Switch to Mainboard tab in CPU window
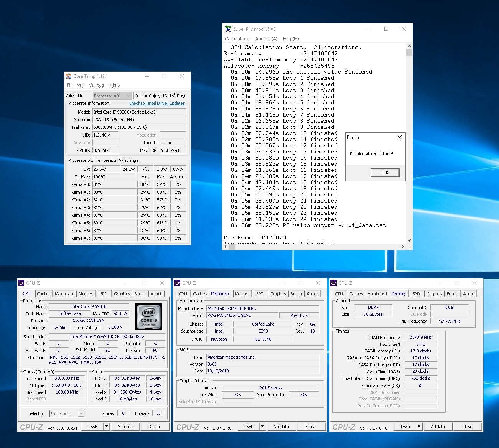The image size is (499, 448). point(64,294)
